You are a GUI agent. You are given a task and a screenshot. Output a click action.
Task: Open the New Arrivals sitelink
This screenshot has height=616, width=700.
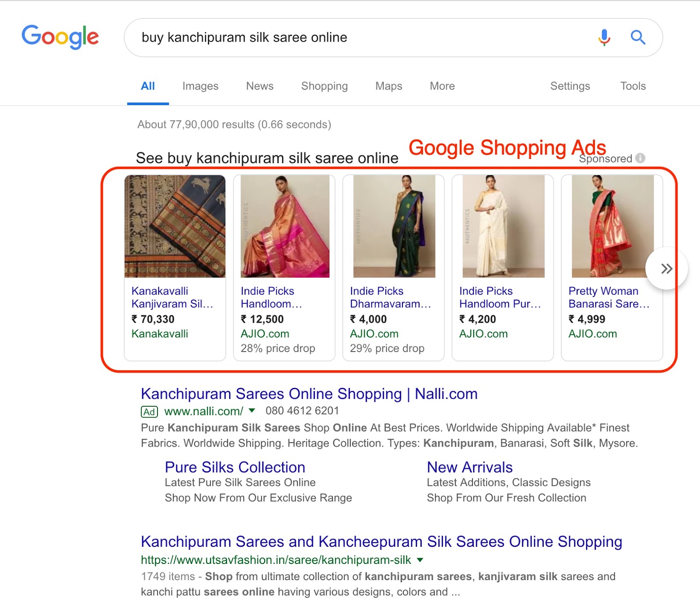tap(470, 468)
